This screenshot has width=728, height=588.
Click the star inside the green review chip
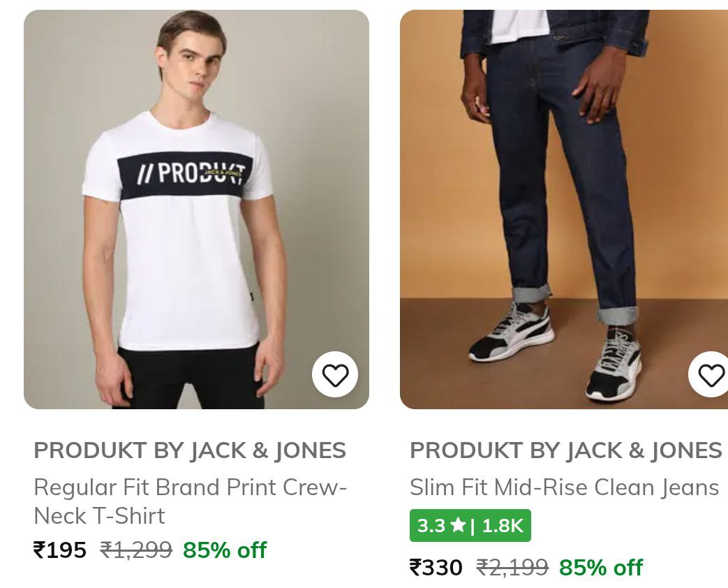(459, 524)
